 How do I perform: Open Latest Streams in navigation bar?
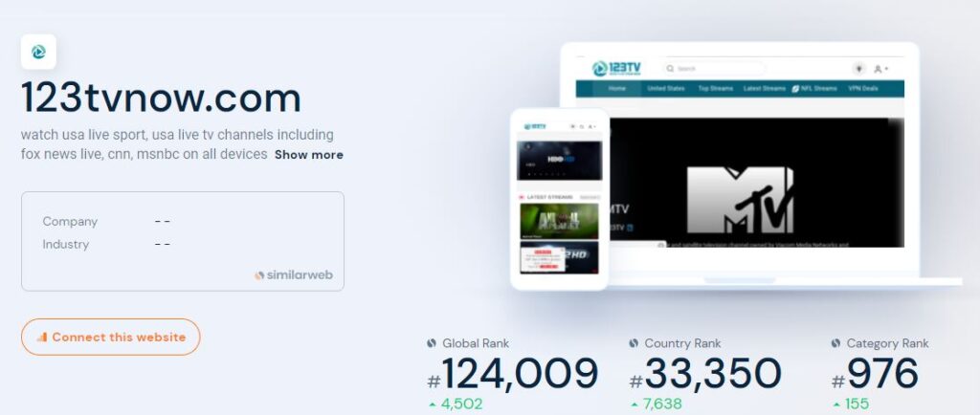(765, 88)
